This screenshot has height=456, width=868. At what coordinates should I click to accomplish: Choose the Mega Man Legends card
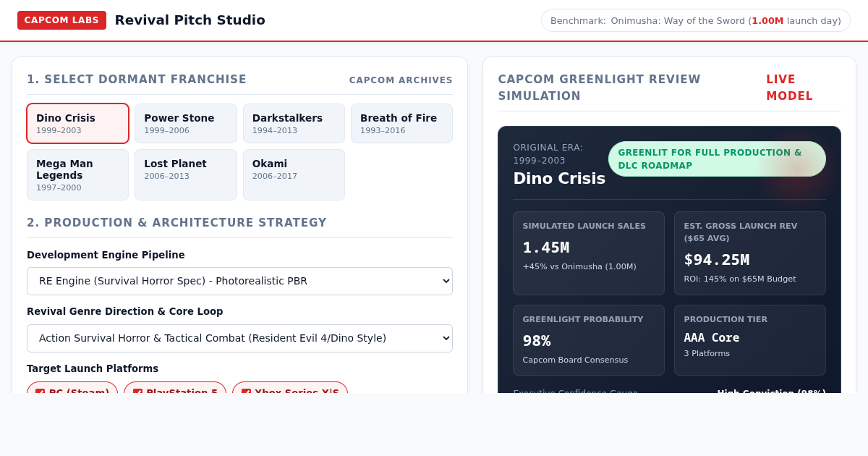pyautogui.click(x=78, y=174)
